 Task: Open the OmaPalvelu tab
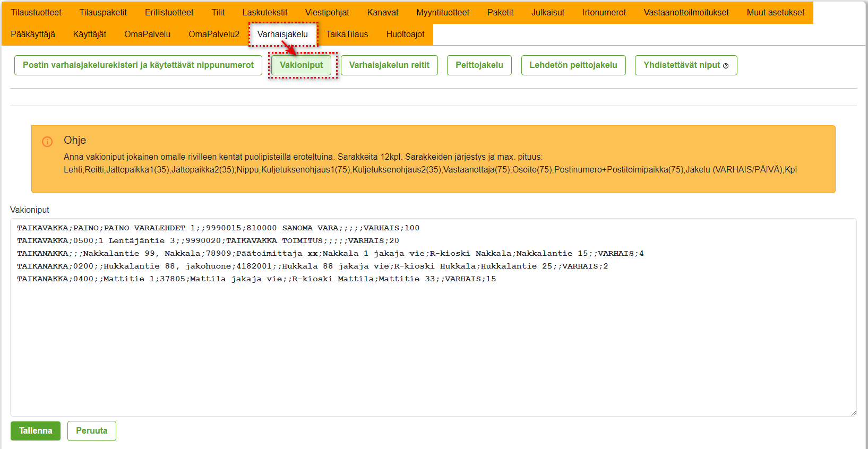[x=147, y=34]
